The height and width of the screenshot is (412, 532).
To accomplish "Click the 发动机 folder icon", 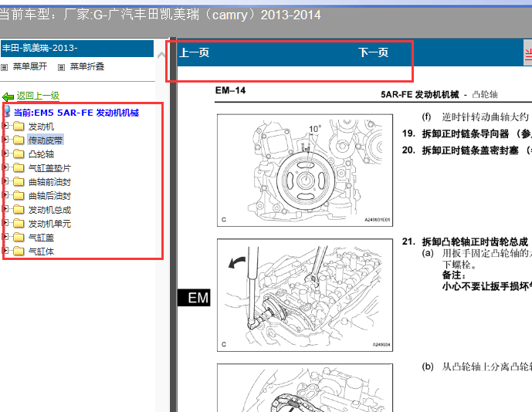I will click(19, 127).
